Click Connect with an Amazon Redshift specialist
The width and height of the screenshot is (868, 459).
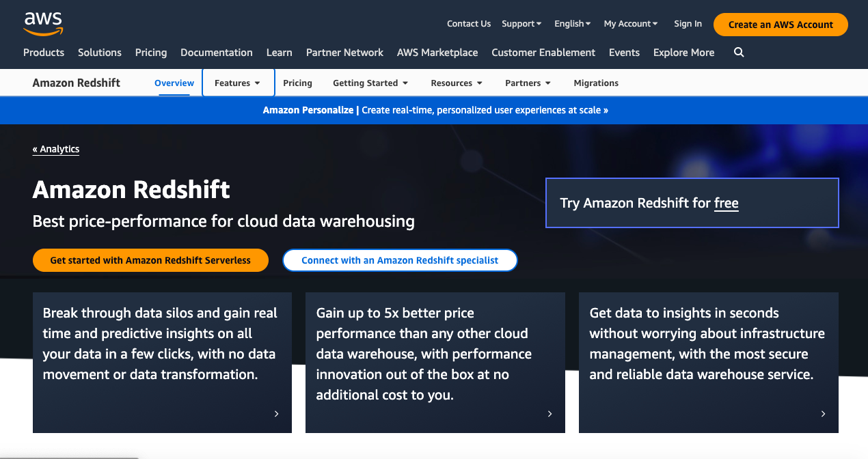point(400,260)
